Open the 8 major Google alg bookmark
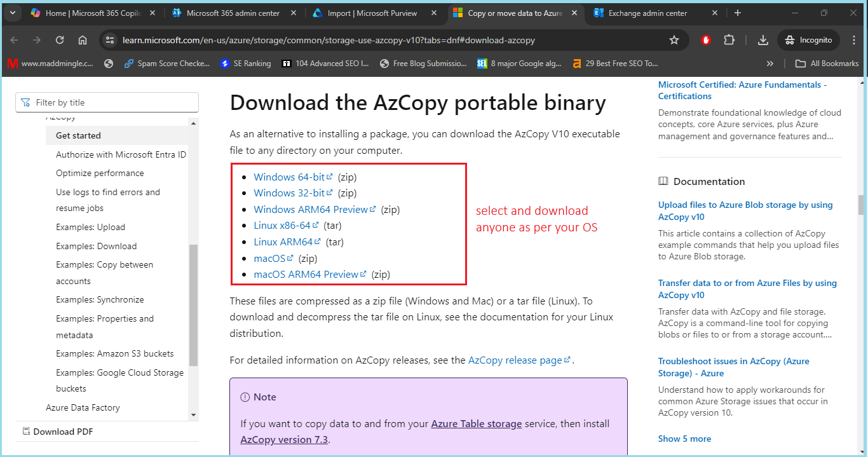The width and height of the screenshot is (868, 457). pos(520,64)
